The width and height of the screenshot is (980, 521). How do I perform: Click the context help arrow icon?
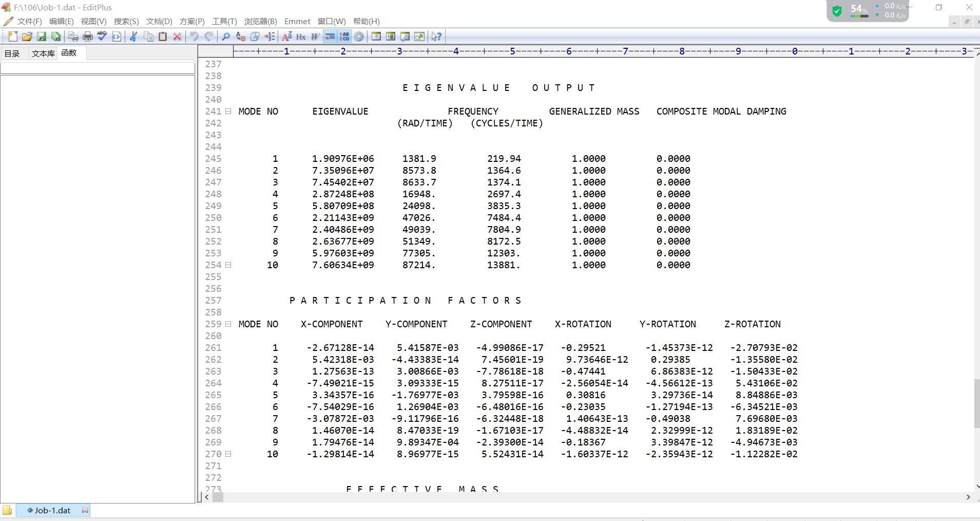pos(436,36)
